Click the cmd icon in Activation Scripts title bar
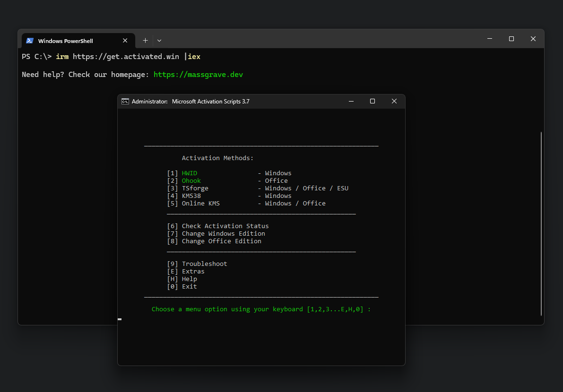The height and width of the screenshot is (392, 563). (125, 102)
